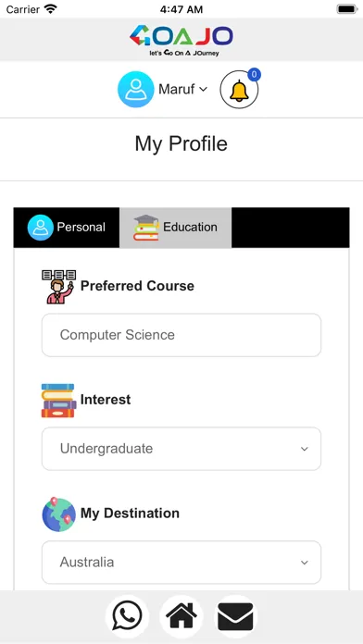Click the Computer Science course input field
Image resolution: width=363 pixels, height=644 pixels.
[x=181, y=335]
